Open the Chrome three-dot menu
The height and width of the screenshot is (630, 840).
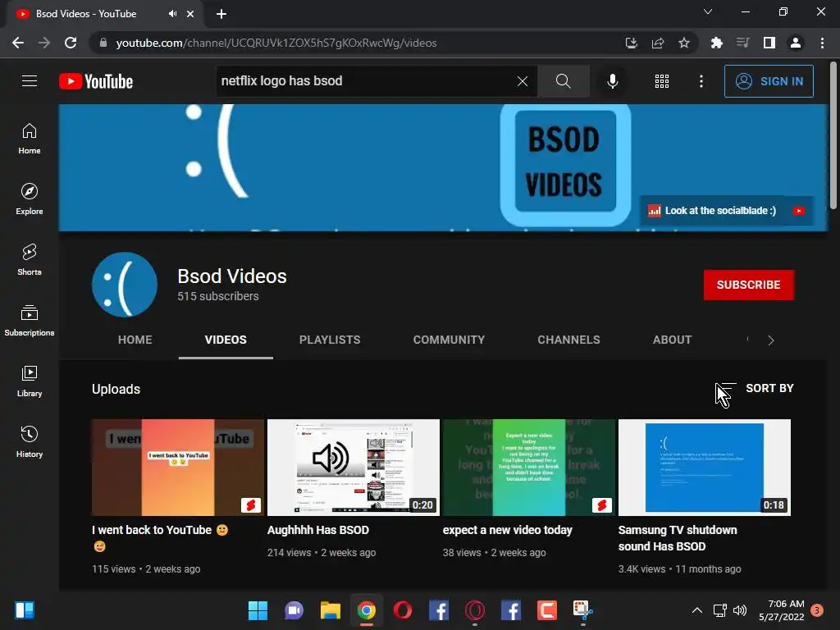click(822, 43)
